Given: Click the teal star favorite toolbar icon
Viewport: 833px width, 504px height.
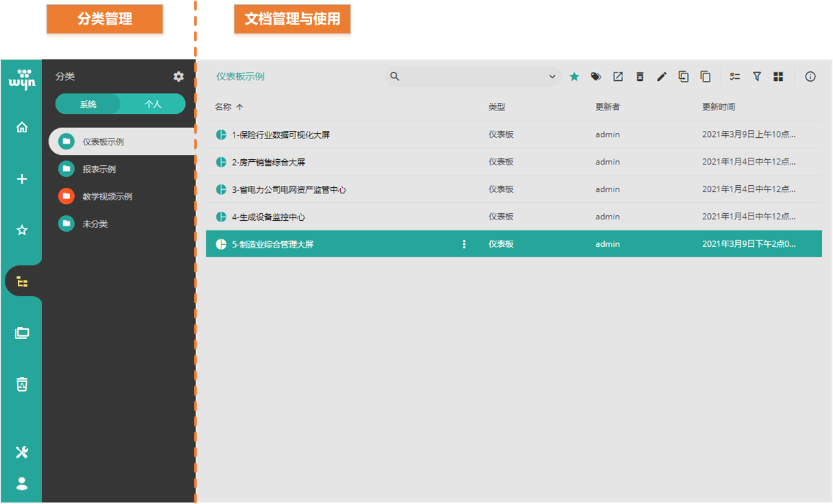Looking at the screenshot, I should click(575, 77).
